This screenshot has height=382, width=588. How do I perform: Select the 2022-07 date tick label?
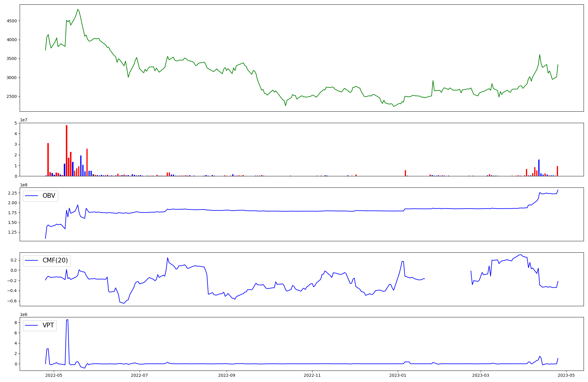click(x=139, y=375)
